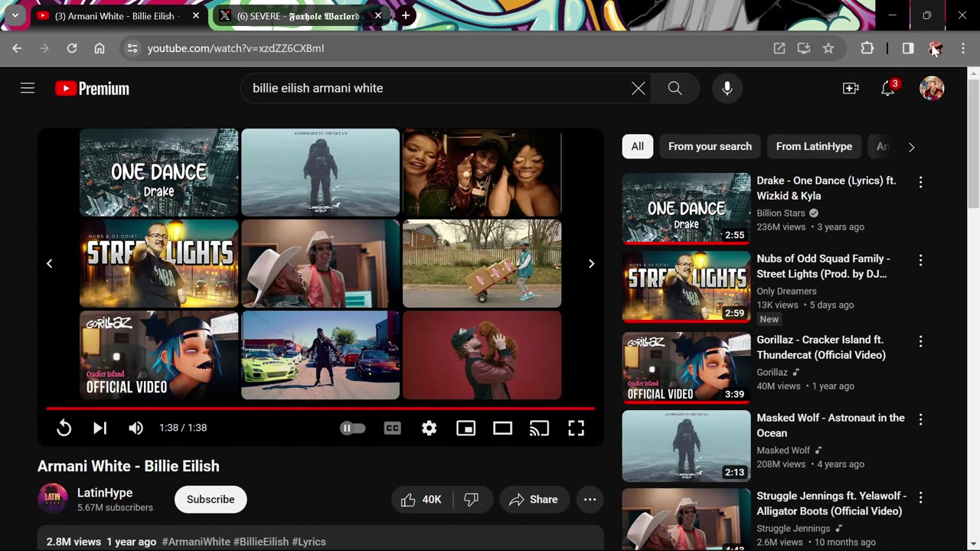Seek on the red video progress bar

[x=320, y=409]
